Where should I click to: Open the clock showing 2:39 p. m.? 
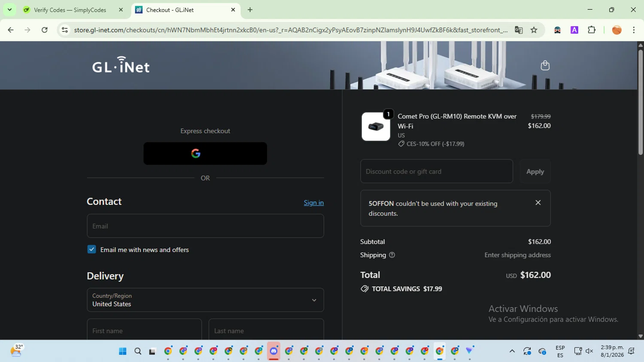tap(612, 351)
